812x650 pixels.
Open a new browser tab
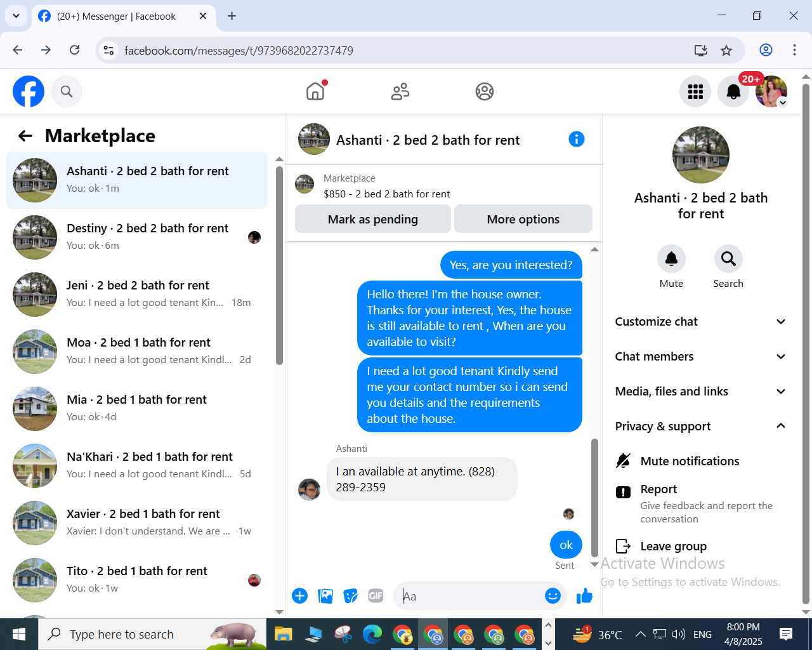232,16
